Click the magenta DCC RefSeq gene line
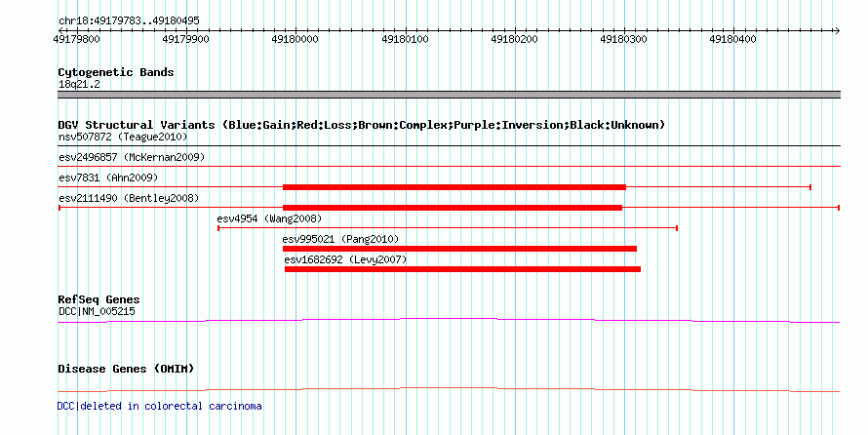868x435 pixels. point(449,320)
